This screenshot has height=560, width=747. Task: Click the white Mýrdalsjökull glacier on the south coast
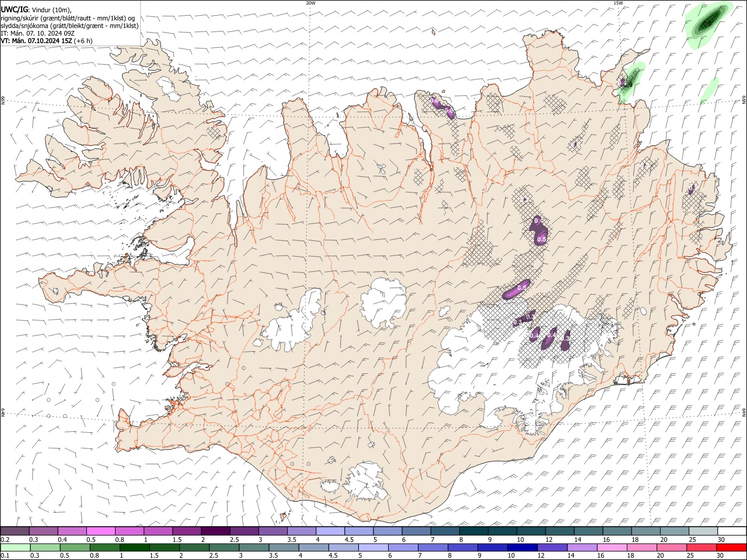click(x=366, y=481)
